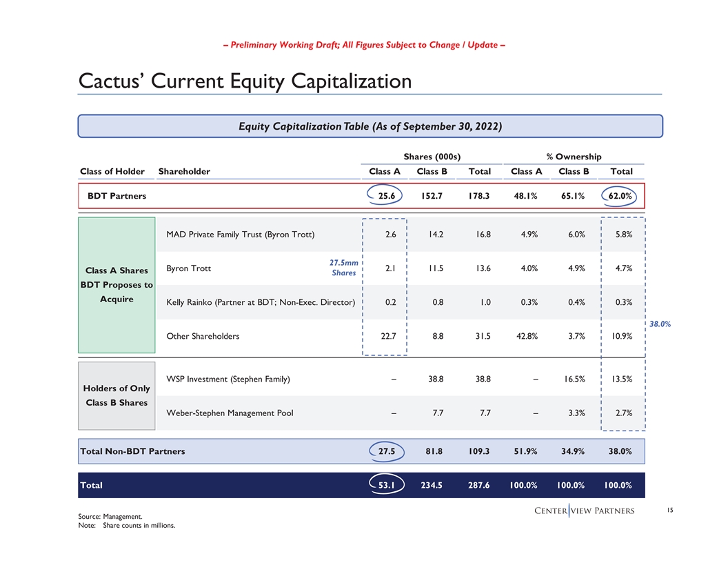This screenshot has width=728, height=563.
Task: Click the blue 27.5mm Shares annotation
Action: point(343,268)
